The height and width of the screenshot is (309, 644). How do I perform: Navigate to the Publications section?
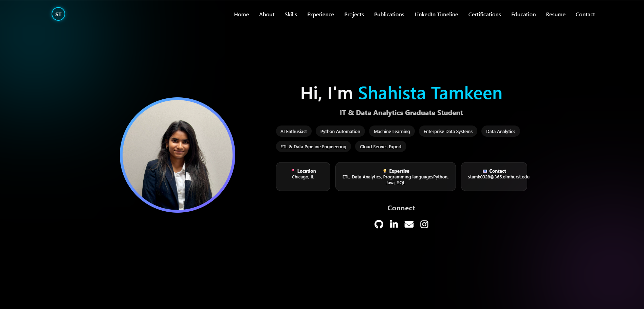tap(389, 14)
